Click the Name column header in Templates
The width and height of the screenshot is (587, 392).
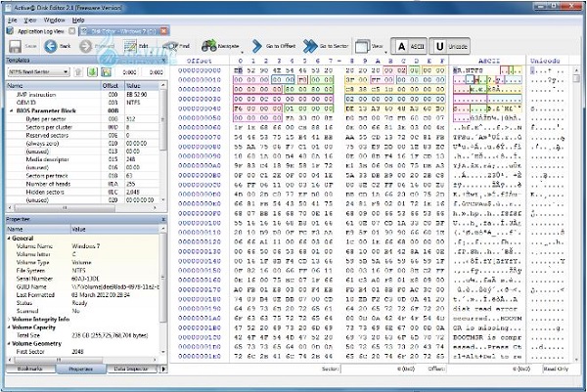53,86
